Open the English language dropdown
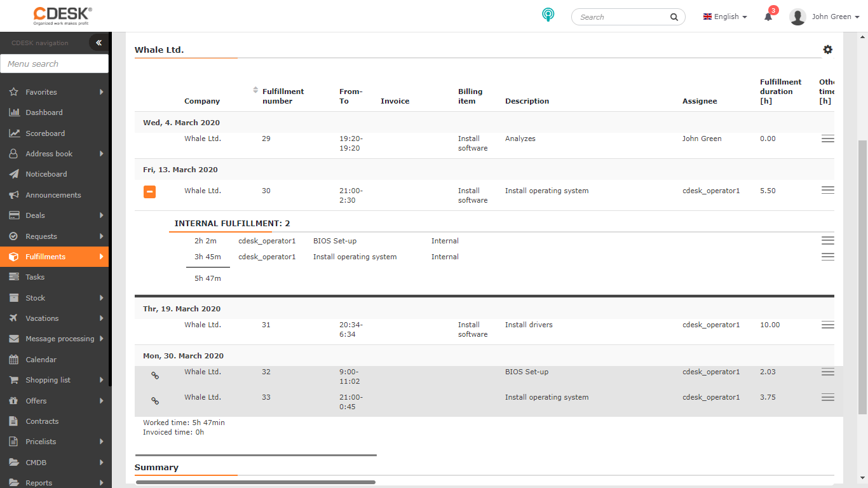This screenshot has height=488, width=868. [x=725, y=17]
